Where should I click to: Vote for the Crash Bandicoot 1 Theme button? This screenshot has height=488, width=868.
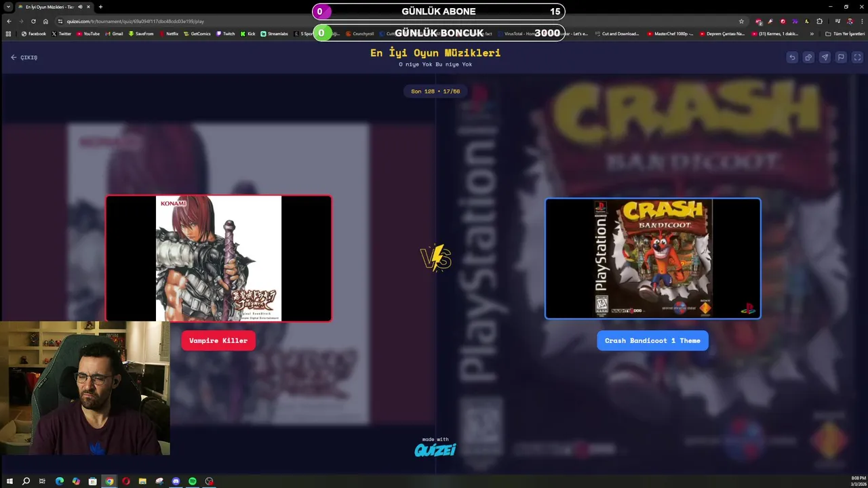[x=652, y=341]
